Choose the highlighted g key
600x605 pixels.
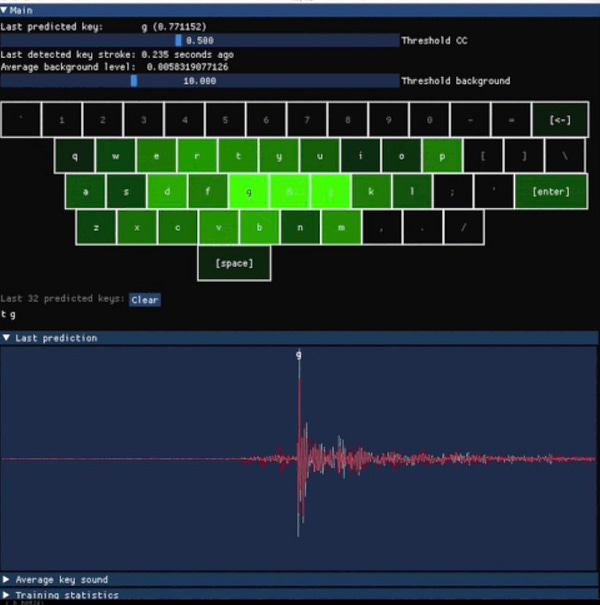[249, 191]
